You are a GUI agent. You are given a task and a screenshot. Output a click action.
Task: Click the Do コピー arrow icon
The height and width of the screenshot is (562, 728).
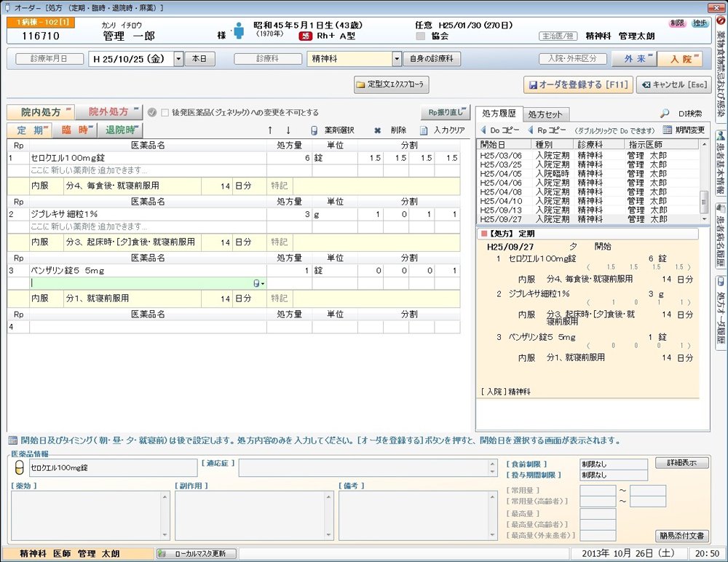483,130
